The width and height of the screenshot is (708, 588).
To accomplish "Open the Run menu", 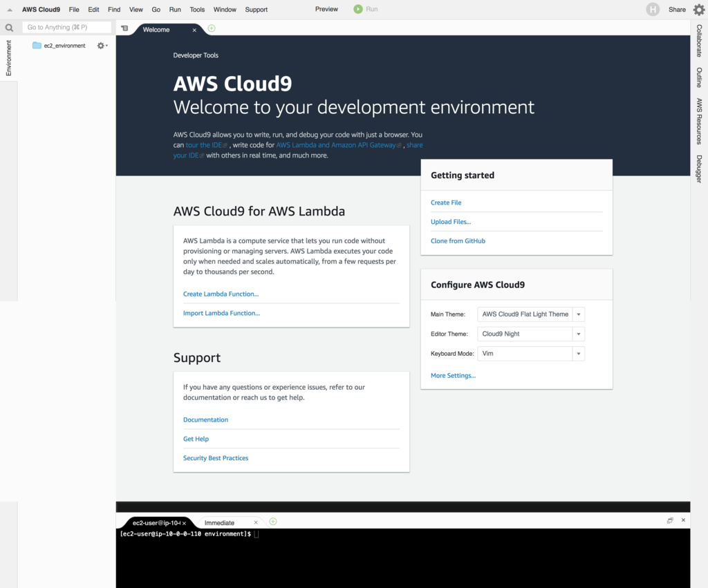I will pyautogui.click(x=175, y=10).
